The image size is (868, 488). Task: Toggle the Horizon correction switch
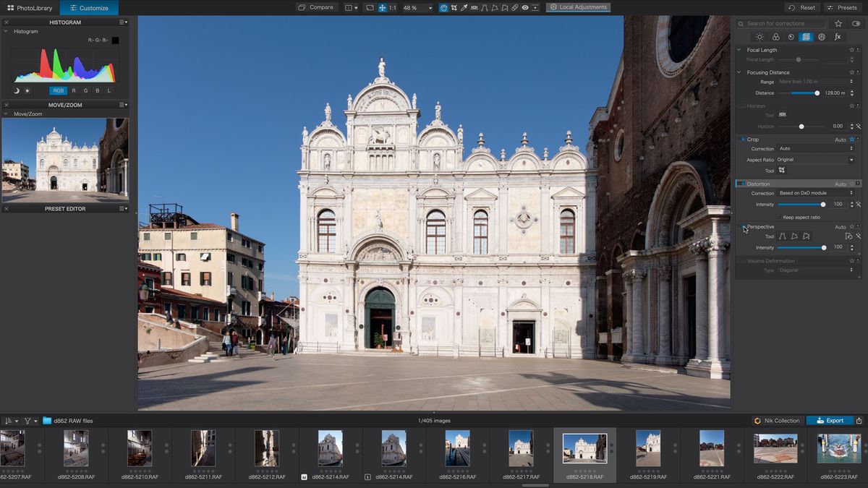pos(741,106)
